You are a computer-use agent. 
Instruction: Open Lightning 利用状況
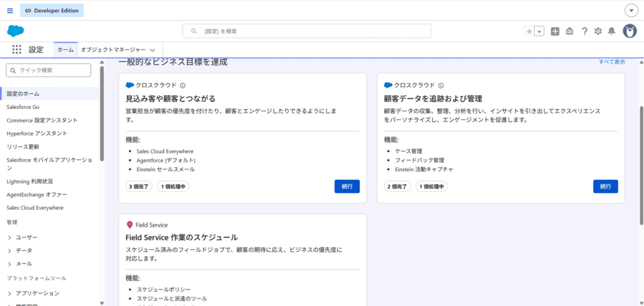(x=30, y=181)
